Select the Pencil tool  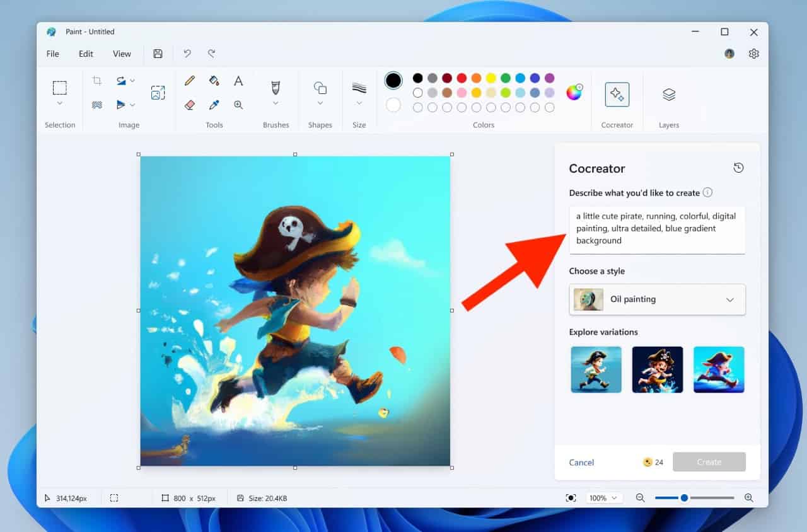189,81
